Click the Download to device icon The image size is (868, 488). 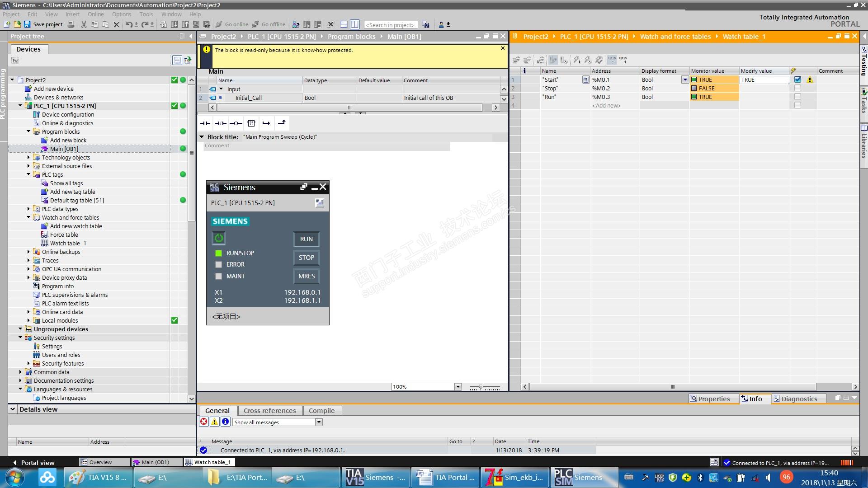[x=175, y=24]
